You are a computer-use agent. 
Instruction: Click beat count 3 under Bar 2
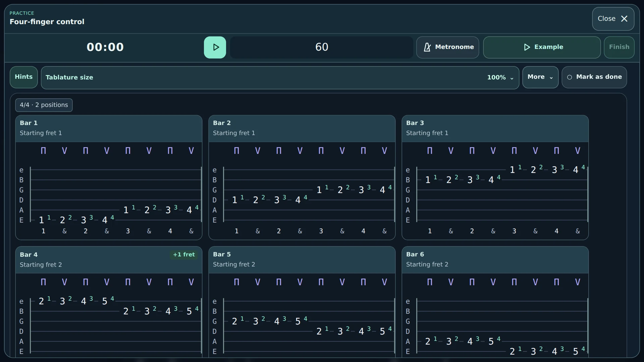[321, 231]
